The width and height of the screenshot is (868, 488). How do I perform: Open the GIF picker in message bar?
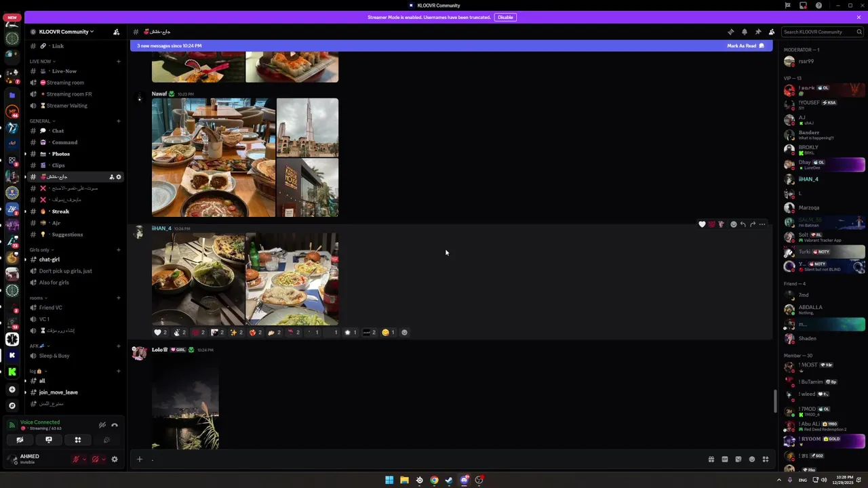(x=724, y=459)
